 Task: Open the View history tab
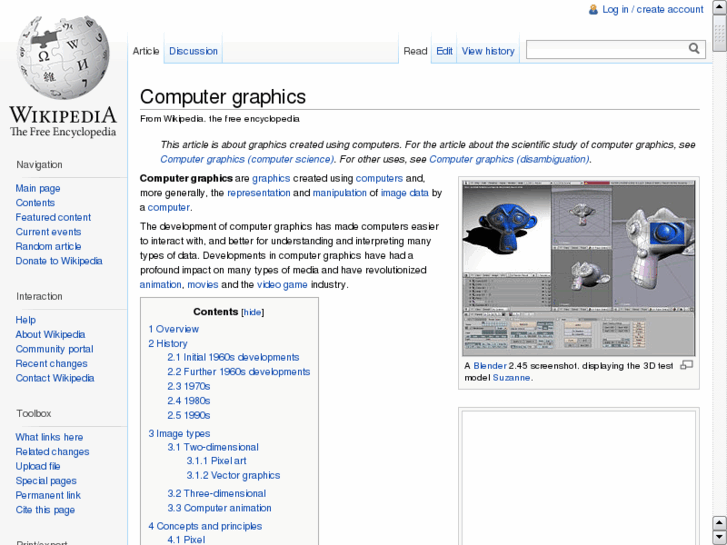pos(488,51)
